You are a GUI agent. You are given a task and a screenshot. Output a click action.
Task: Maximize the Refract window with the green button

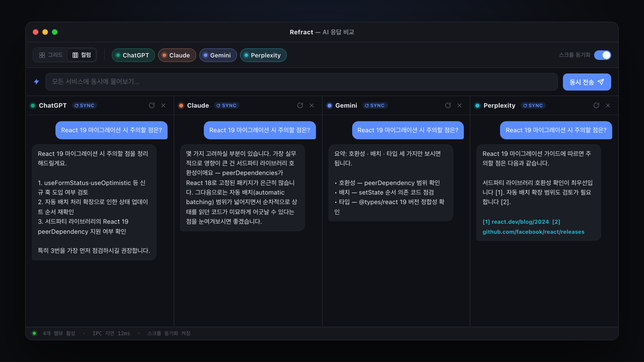pos(55,32)
